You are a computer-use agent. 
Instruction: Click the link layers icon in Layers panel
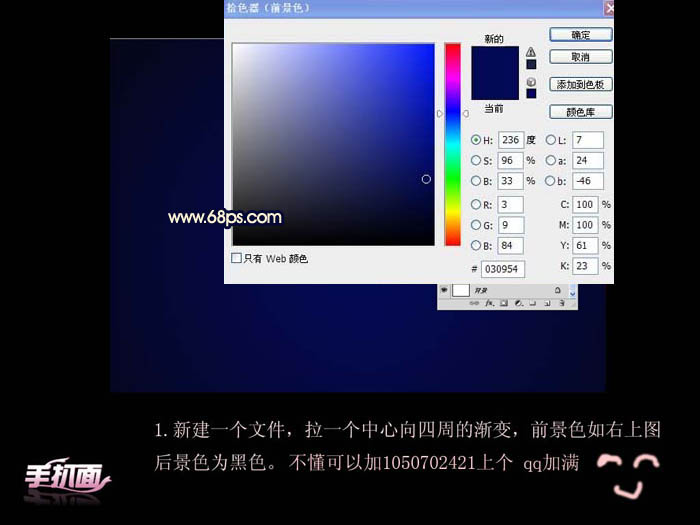tap(475, 303)
